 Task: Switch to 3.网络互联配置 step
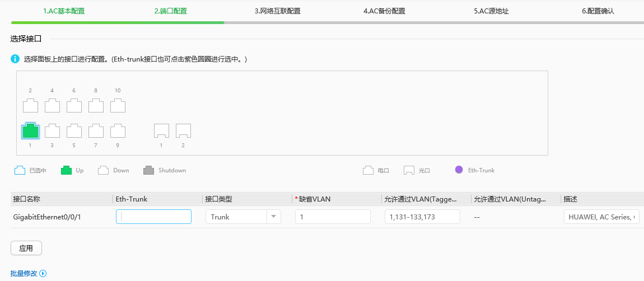point(277,11)
